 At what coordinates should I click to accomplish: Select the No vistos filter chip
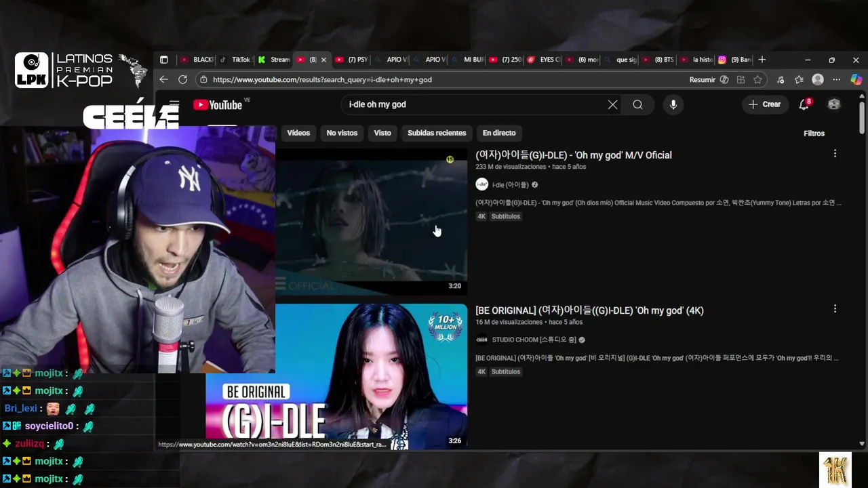point(342,133)
